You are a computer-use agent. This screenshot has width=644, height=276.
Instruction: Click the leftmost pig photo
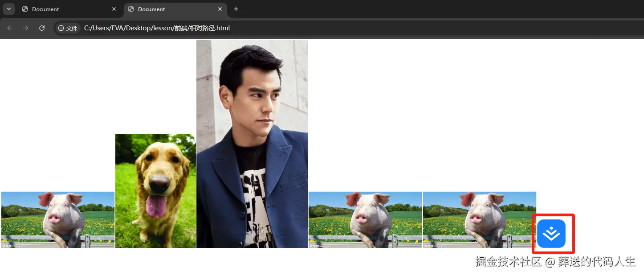[57, 219]
